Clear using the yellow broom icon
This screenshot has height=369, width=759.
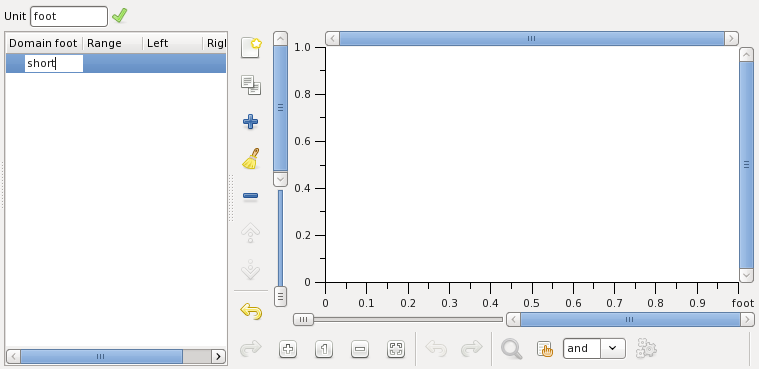(x=250, y=159)
